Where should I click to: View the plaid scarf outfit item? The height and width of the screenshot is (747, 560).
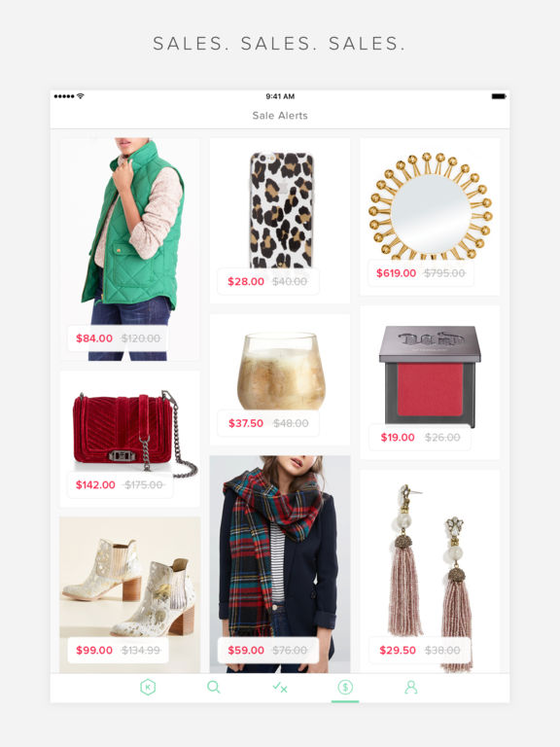[x=280, y=564]
